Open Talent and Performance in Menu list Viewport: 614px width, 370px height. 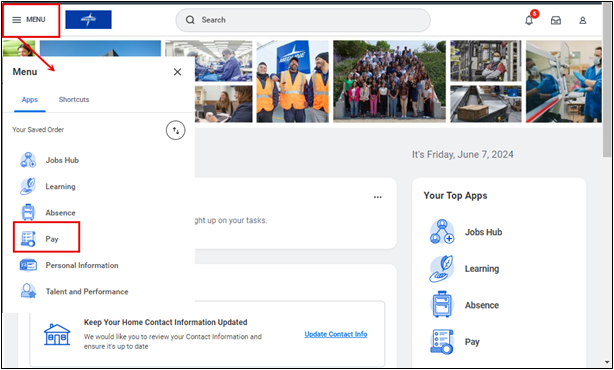click(87, 291)
